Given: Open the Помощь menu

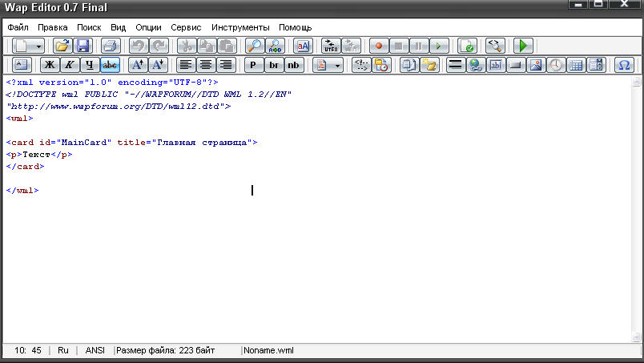Looking at the screenshot, I should (x=296, y=27).
